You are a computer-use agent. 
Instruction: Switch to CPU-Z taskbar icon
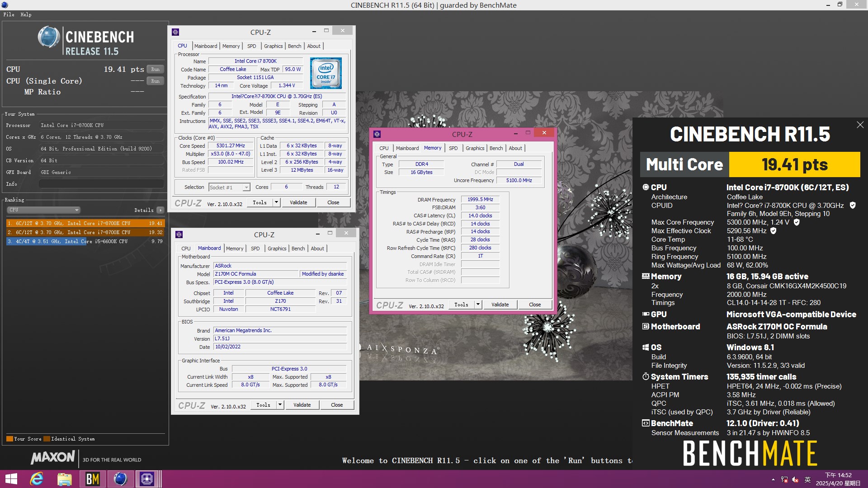coord(147,479)
